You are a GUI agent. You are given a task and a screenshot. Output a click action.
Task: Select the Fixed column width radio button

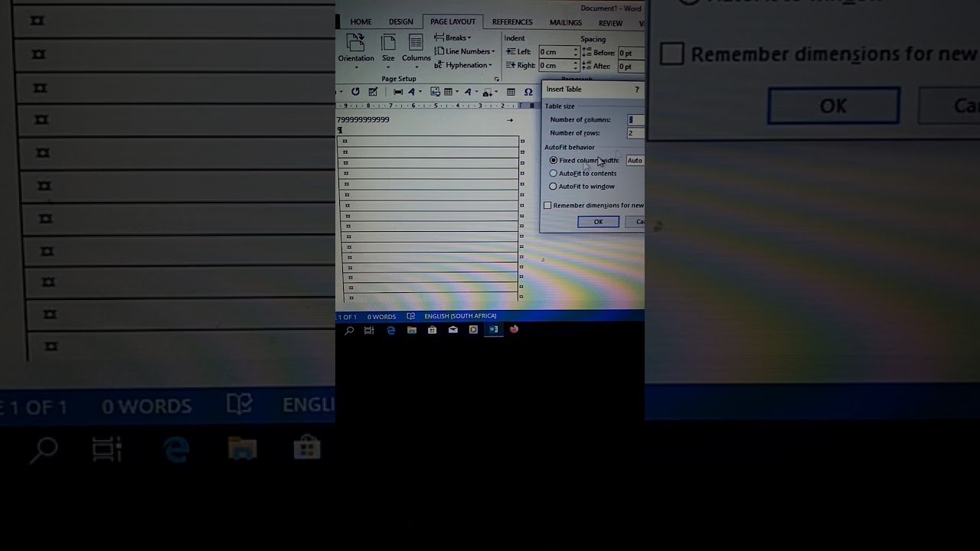tap(554, 161)
